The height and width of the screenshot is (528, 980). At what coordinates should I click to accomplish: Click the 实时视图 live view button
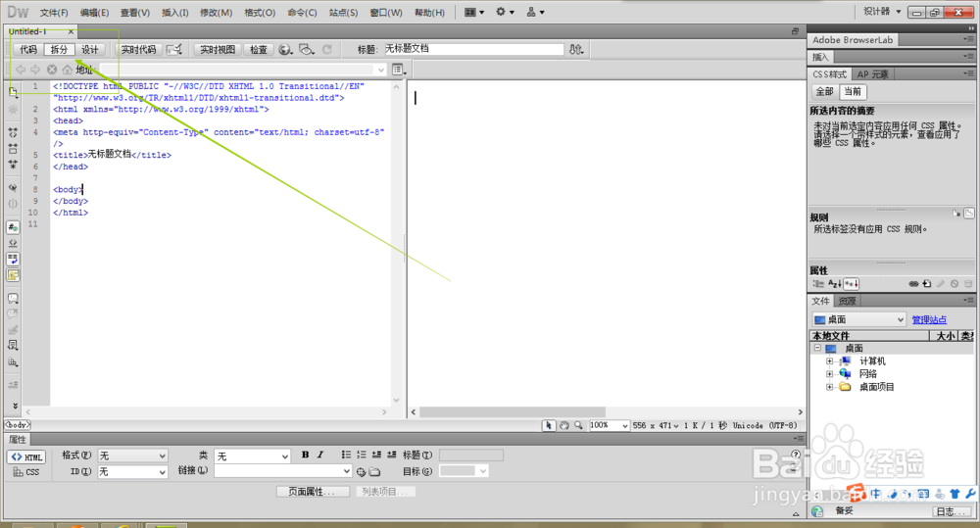(218, 49)
